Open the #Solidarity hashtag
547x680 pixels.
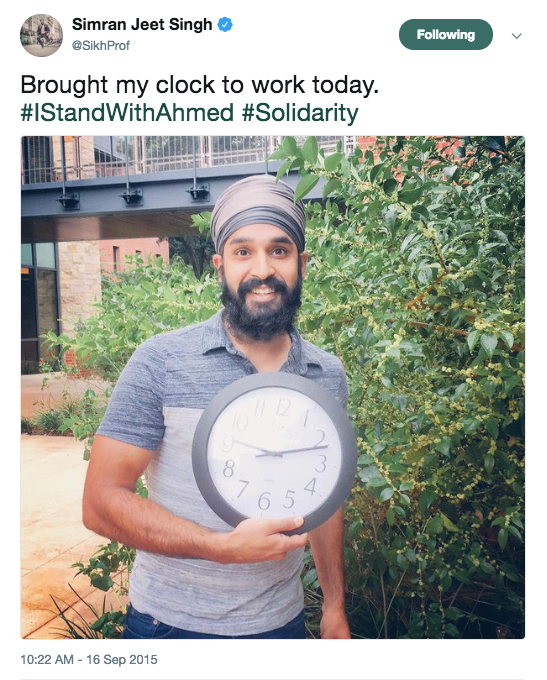[300, 112]
